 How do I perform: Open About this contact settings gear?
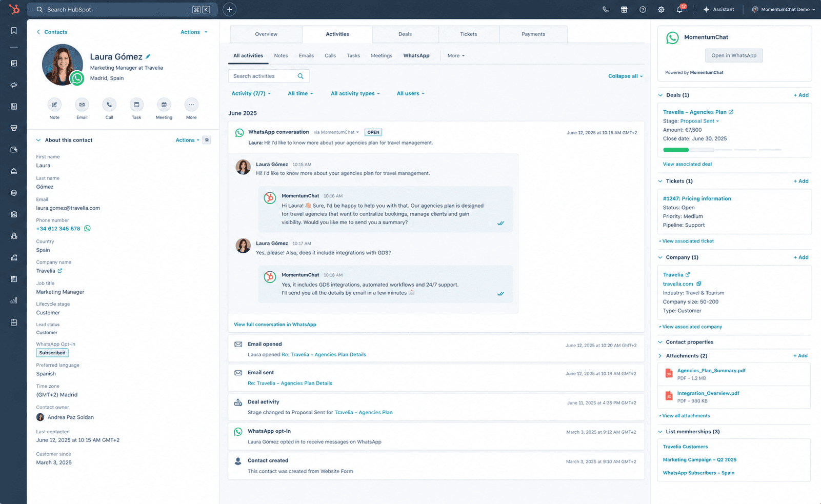tap(207, 140)
